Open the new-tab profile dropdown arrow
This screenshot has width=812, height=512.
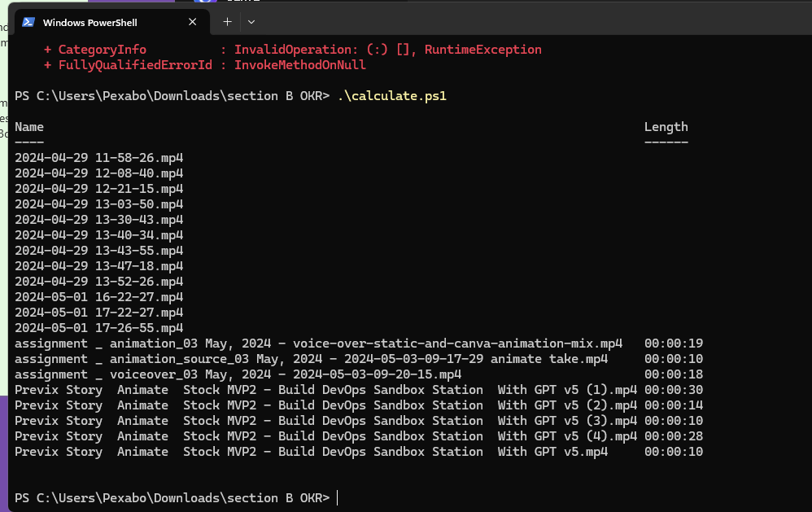tap(251, 22)
